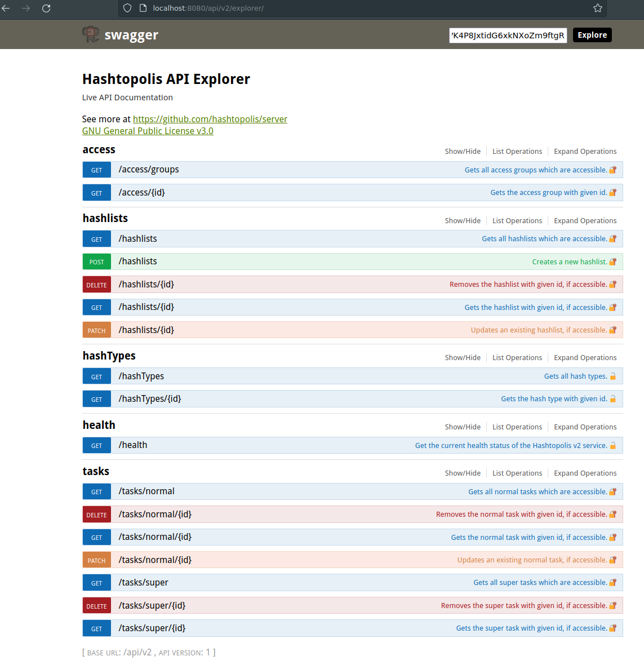Expand Operations for hashTypes section
The height and width of the screenshot is (665, 644).
click(x=585, y=357)
